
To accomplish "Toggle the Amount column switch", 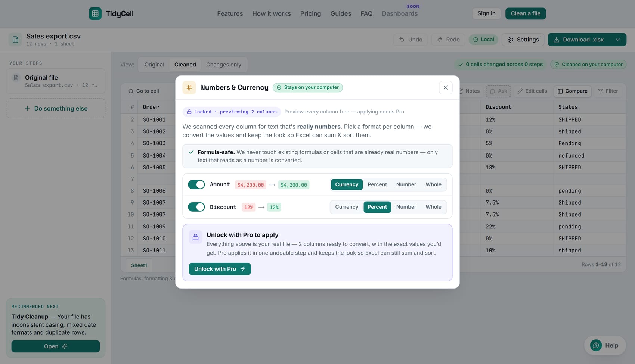I will [196, 184].
